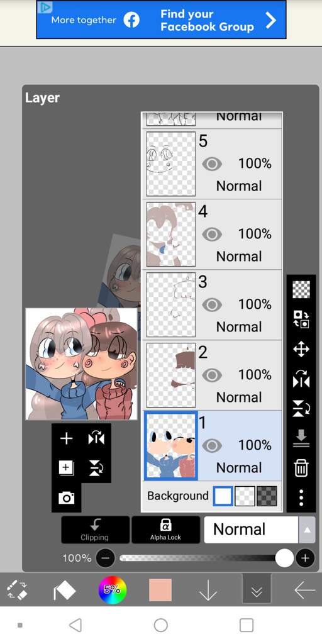Toggle the eye icon on layer 1

tap(212, 446)
